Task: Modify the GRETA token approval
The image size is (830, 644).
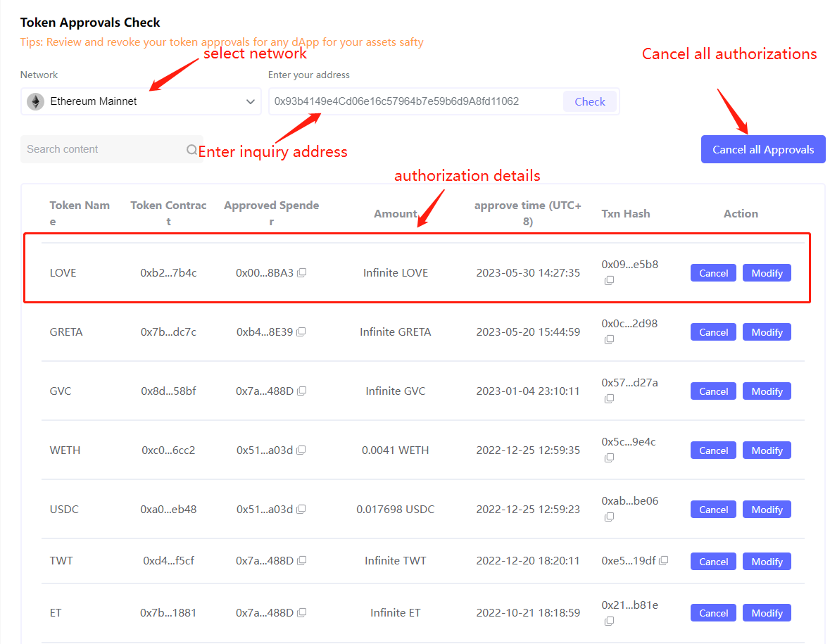Action: tap(767, 332)
